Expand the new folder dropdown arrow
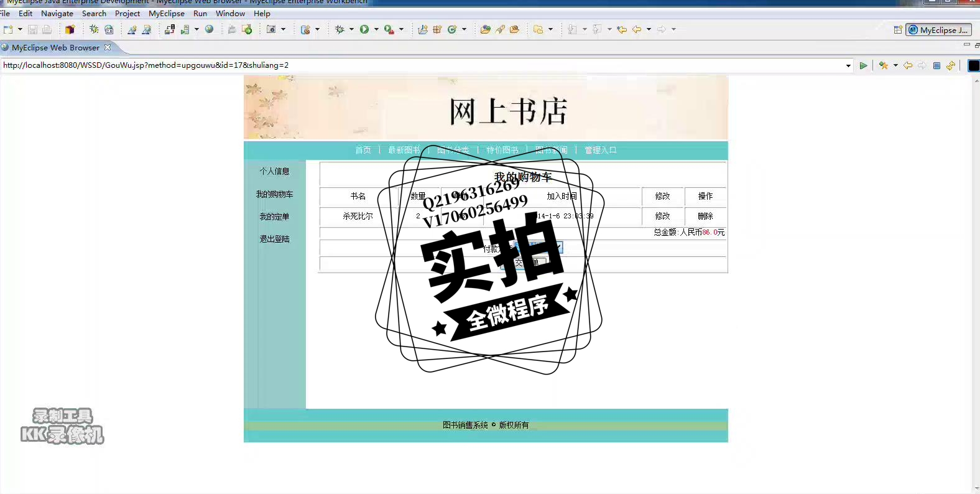 [x=550, y=29]
